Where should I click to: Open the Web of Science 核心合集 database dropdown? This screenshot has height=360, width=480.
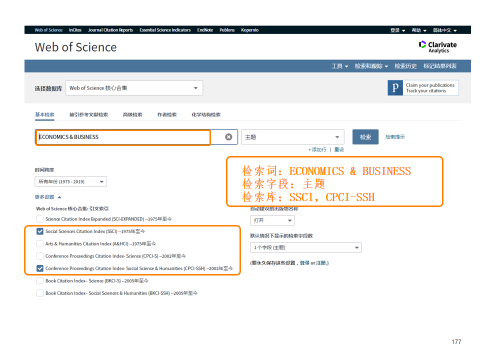134,88
